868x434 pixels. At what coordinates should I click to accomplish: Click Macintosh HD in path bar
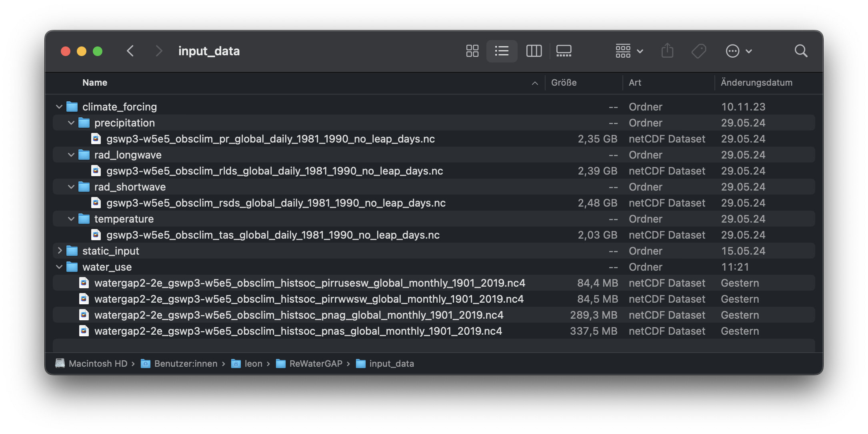[x=97, y=364]
